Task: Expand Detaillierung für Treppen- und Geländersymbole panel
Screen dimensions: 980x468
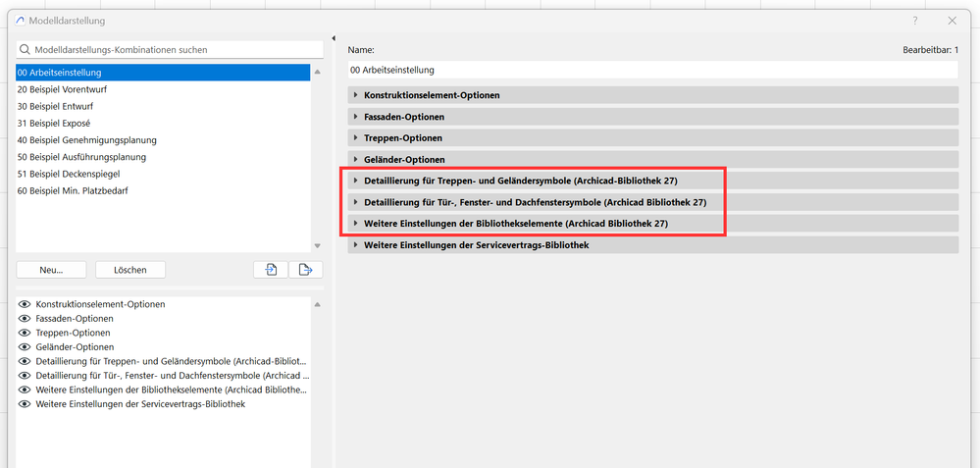Action: pos(652,181)
